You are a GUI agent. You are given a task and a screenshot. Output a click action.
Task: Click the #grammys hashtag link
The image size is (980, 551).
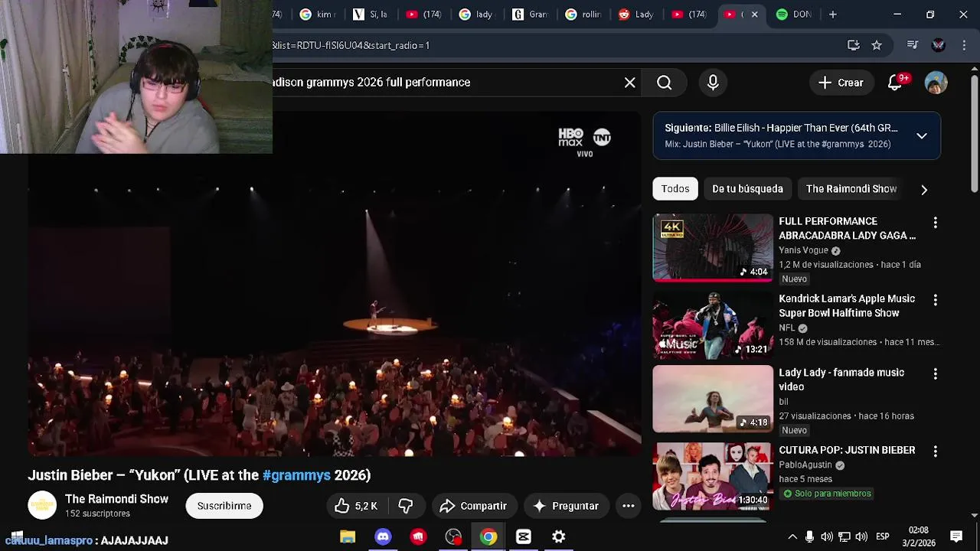point(296,475)
